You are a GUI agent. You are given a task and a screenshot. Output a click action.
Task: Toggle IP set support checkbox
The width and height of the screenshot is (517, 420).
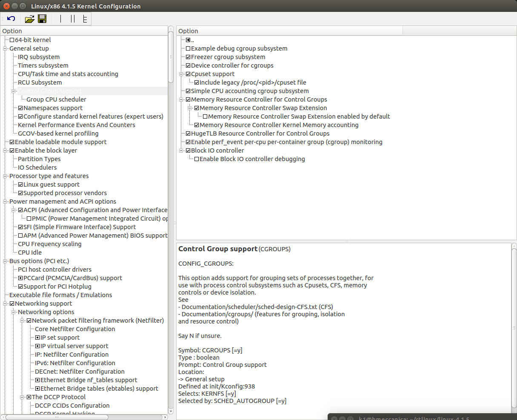point(37,338)
